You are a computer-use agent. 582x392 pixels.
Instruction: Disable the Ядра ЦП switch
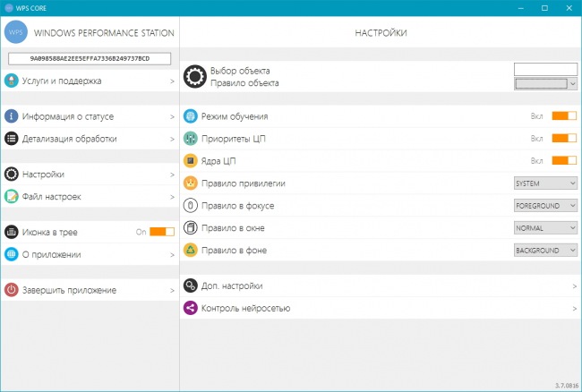[564, 160]
